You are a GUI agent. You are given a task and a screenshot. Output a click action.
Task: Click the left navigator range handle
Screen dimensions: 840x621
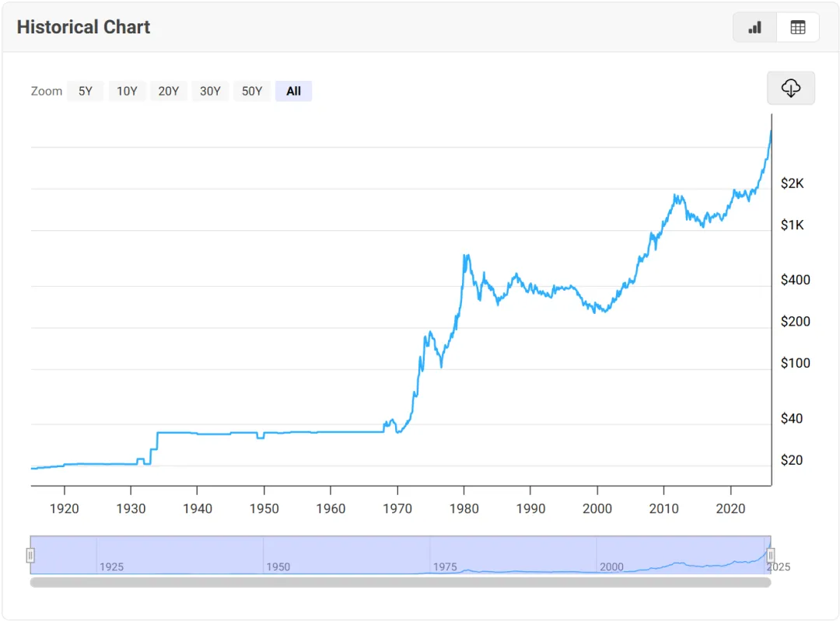(30, 555)
